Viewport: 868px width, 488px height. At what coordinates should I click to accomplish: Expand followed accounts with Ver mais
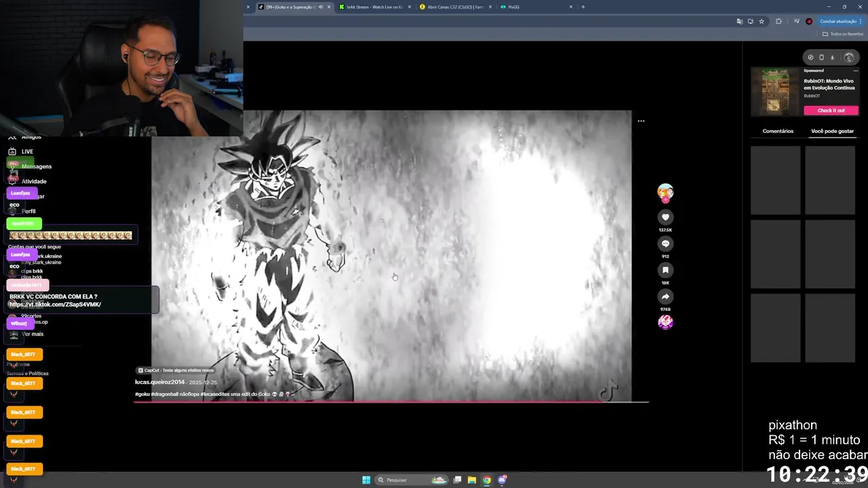pos(33,334)
